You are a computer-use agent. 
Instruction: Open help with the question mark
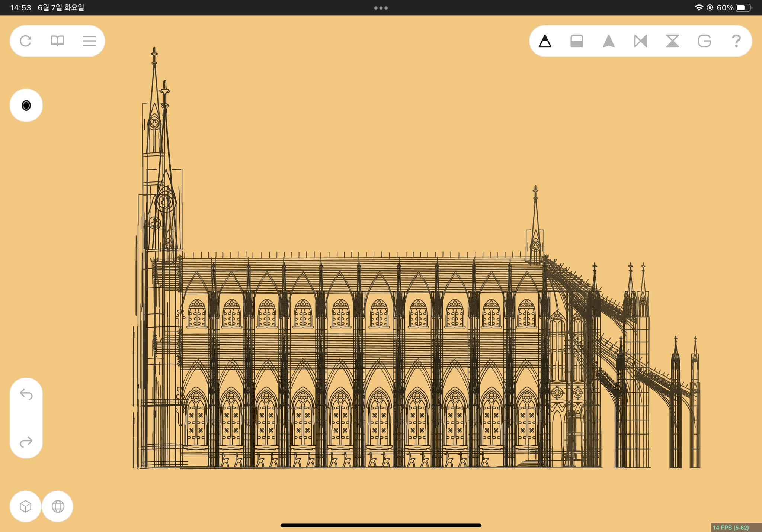[x=736, y=41]
